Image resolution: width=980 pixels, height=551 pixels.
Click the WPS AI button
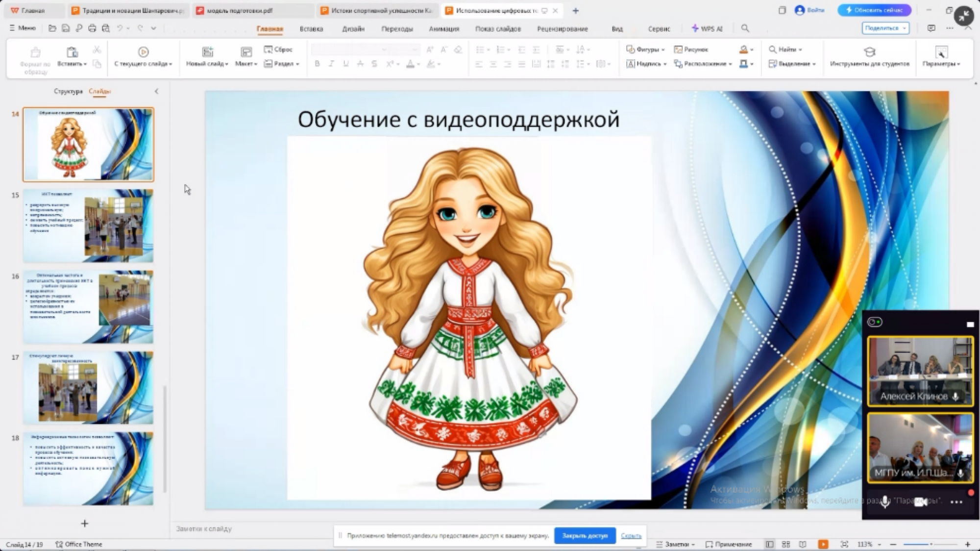707,28
